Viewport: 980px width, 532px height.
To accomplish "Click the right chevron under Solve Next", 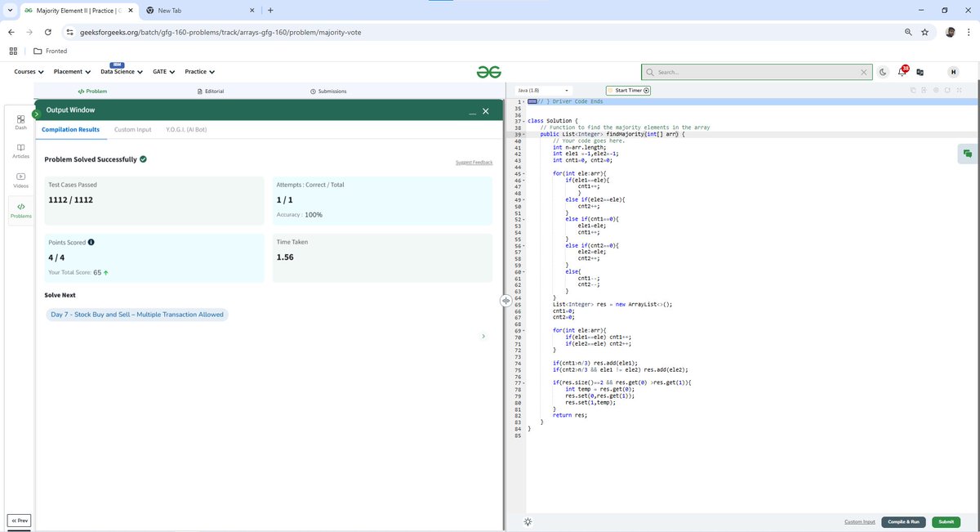I will pos(483,336).
